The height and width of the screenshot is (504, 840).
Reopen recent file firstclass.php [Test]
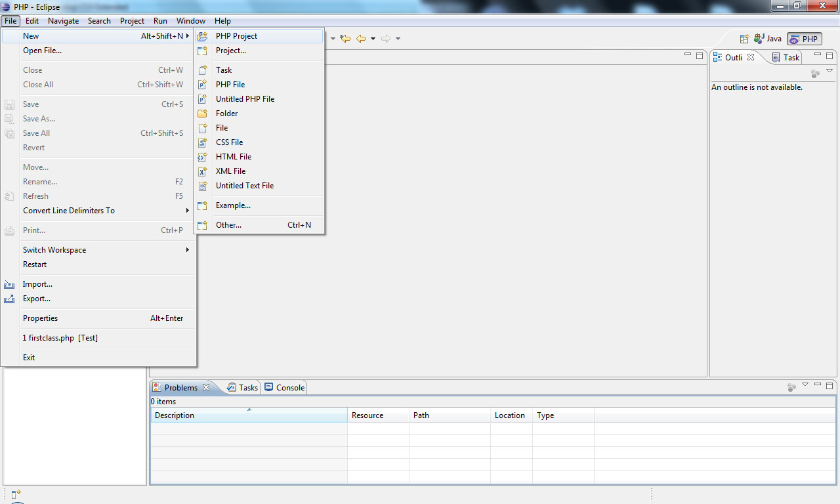(99, 338)
